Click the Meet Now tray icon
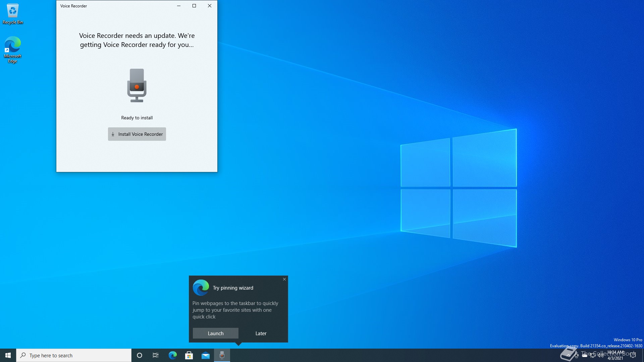The height and width of the screenshot is (362, 644). pyautogui.click(x=577, y=355)
